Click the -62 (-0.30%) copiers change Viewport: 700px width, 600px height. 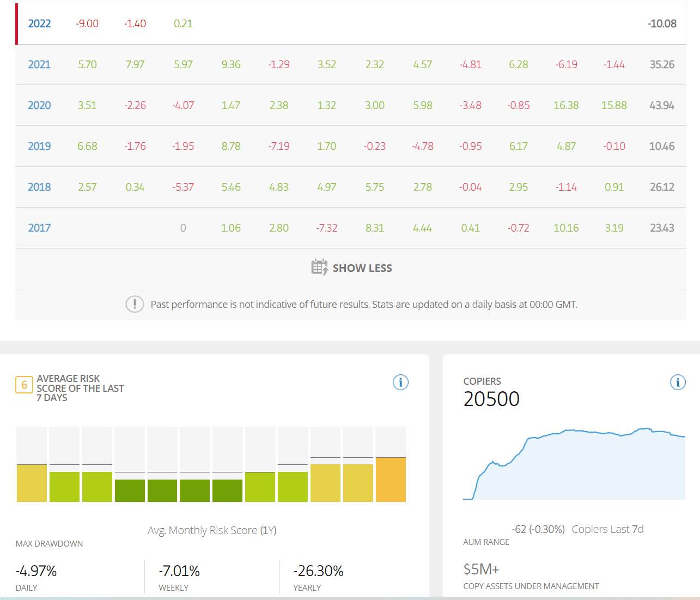click(538, 529)
